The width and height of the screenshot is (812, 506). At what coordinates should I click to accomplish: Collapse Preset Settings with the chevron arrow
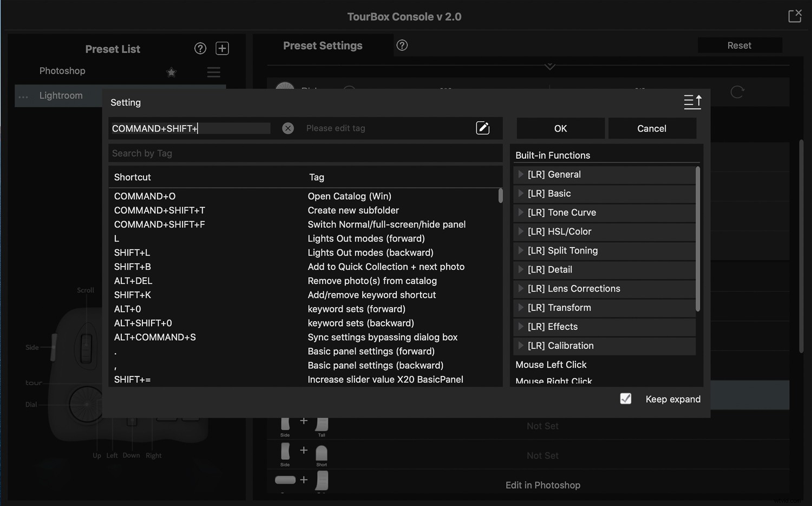[x=549, y=66]
